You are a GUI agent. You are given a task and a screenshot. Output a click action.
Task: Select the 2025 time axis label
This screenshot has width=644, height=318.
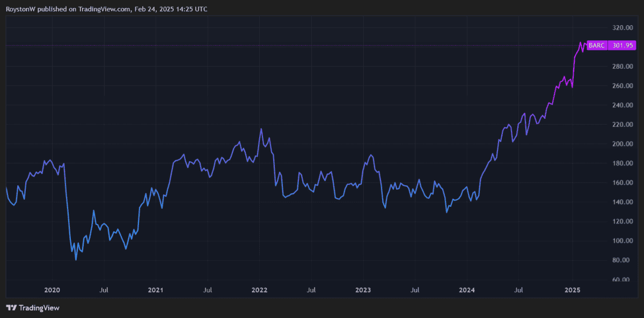tap(572, 290)
